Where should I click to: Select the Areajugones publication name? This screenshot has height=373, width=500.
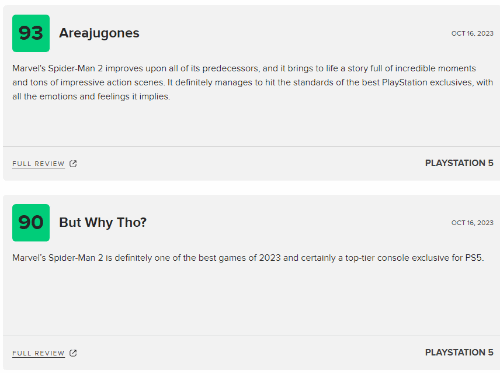click(x=99, y=33)
